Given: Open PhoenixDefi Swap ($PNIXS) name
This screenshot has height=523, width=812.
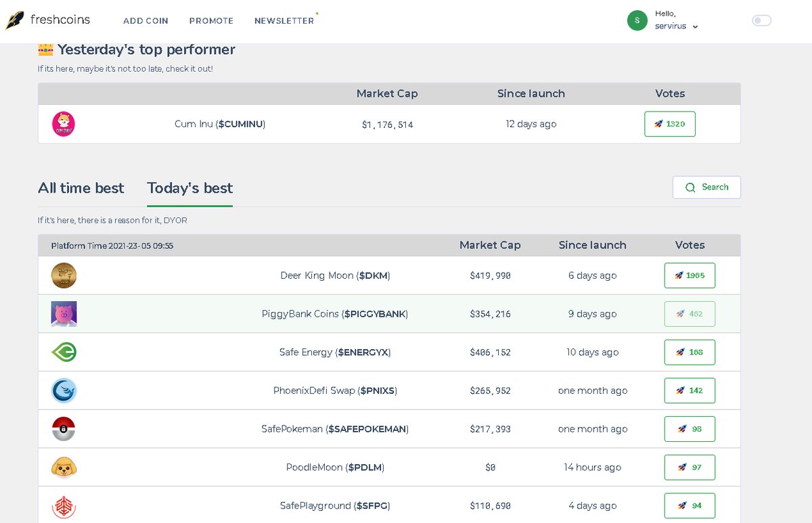Looking at the screenshot, I should [x=335, y=390].
